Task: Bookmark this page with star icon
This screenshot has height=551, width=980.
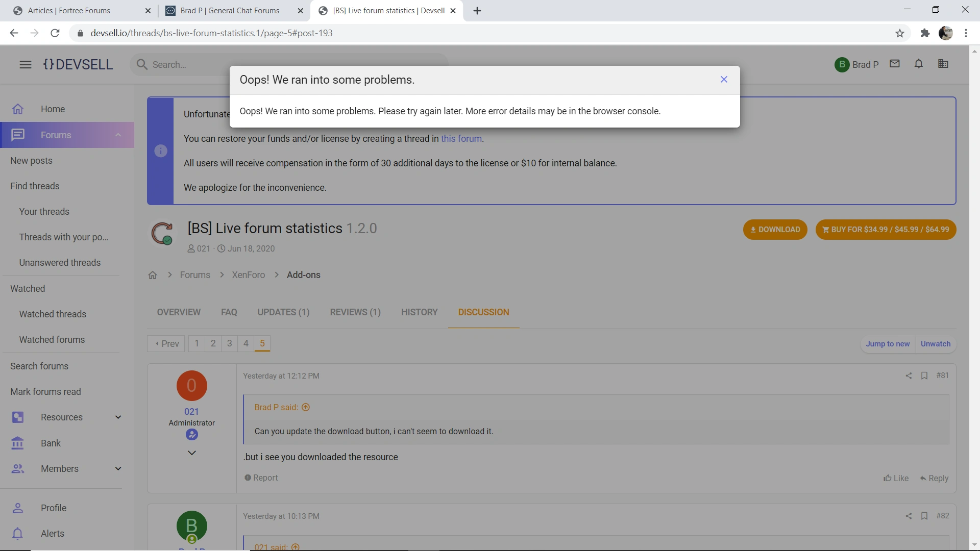Action: pyautogui.click(x=899, y=33)
